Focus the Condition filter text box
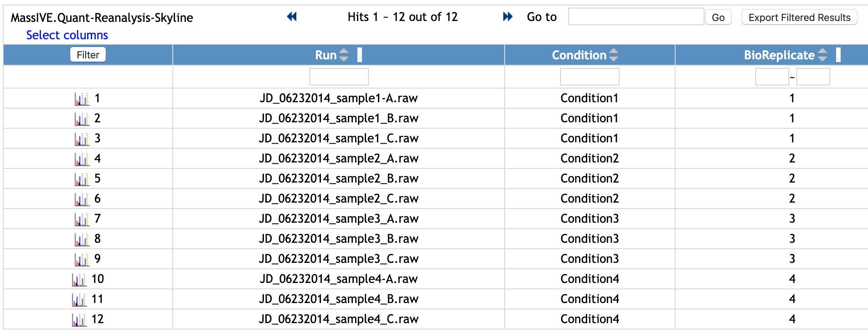 tap(589, 77)
